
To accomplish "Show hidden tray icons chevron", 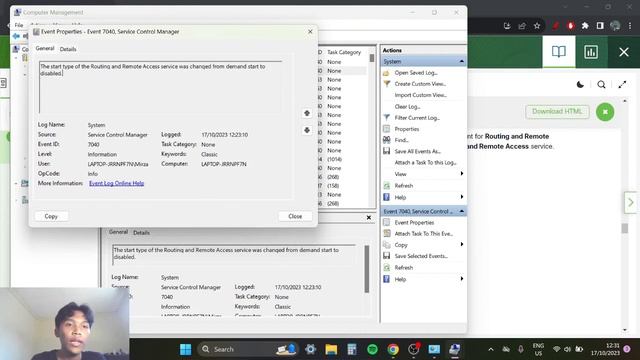I will pyautogui.click(x=491, y=349).
